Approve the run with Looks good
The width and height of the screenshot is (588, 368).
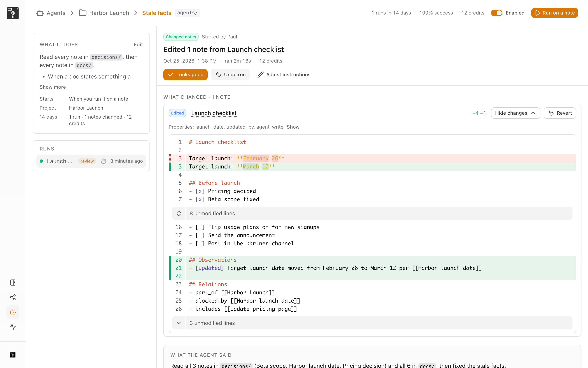tap(185, 75)
